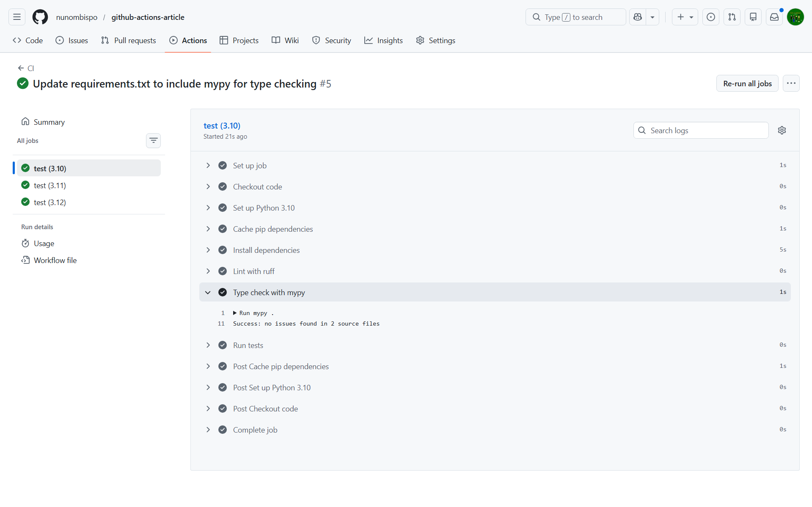Open the pull requests icon in header
Viewport: 812px width, 507px height.
pyautogui.click(x=732, y=17)
